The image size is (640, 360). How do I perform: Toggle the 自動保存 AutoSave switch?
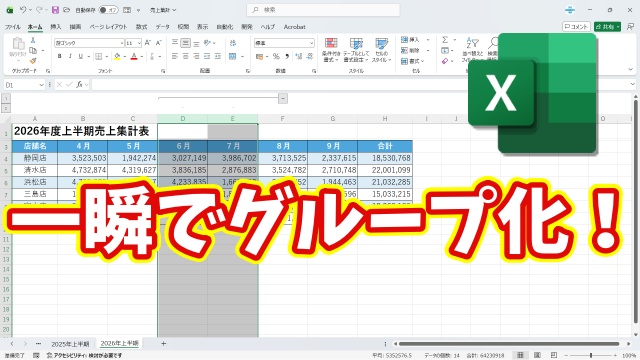[109, 10]
